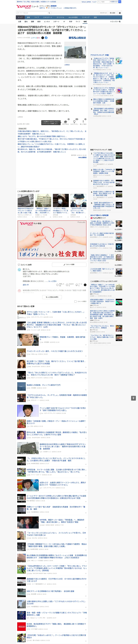Focus the top-right web search field
This screenshot has height=644, width=138.
pos(108,2)
